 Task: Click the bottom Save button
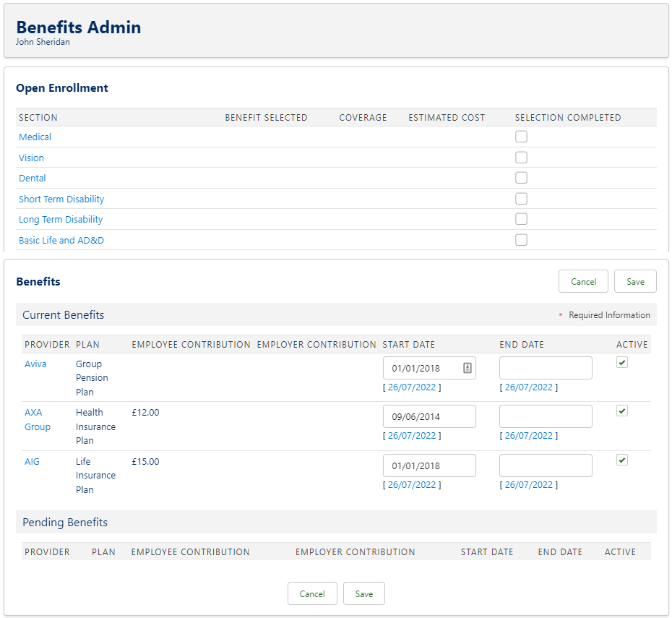click(364, 594)
